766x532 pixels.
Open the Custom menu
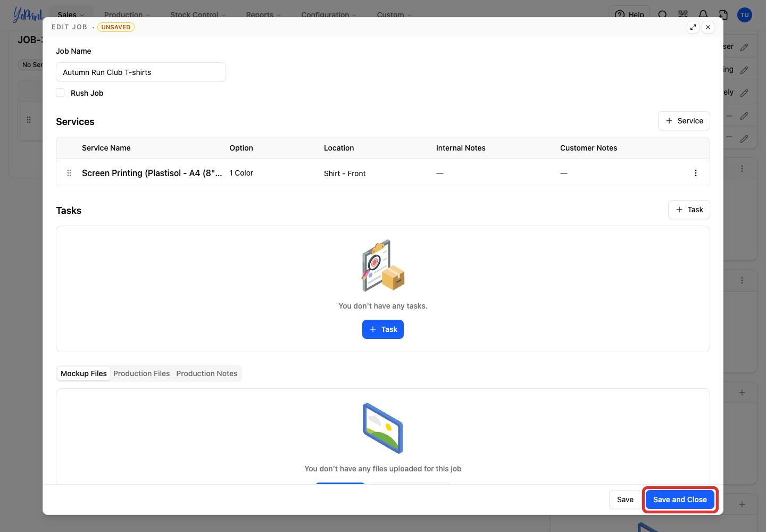tap(394, 14)
